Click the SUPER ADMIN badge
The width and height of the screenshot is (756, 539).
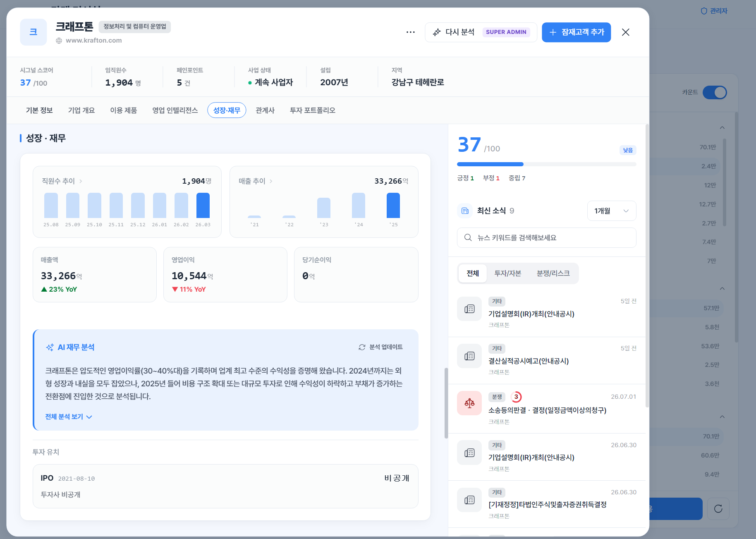click(506, 32)
